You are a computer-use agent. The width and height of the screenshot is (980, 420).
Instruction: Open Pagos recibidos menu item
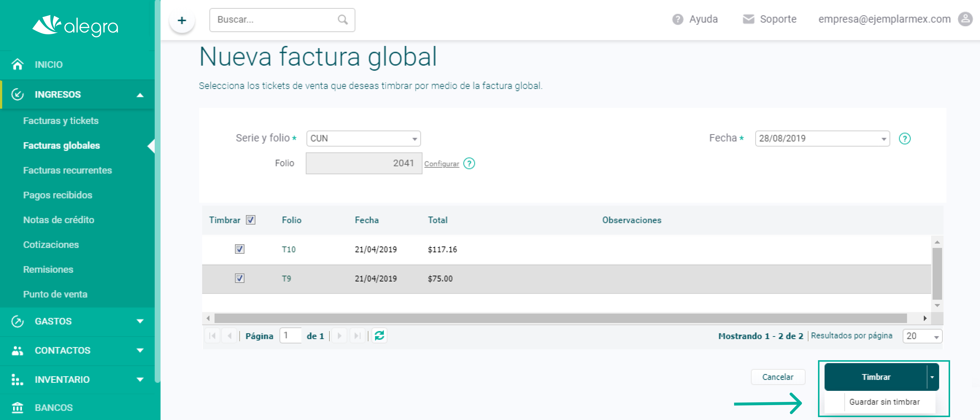pos(57,195)
